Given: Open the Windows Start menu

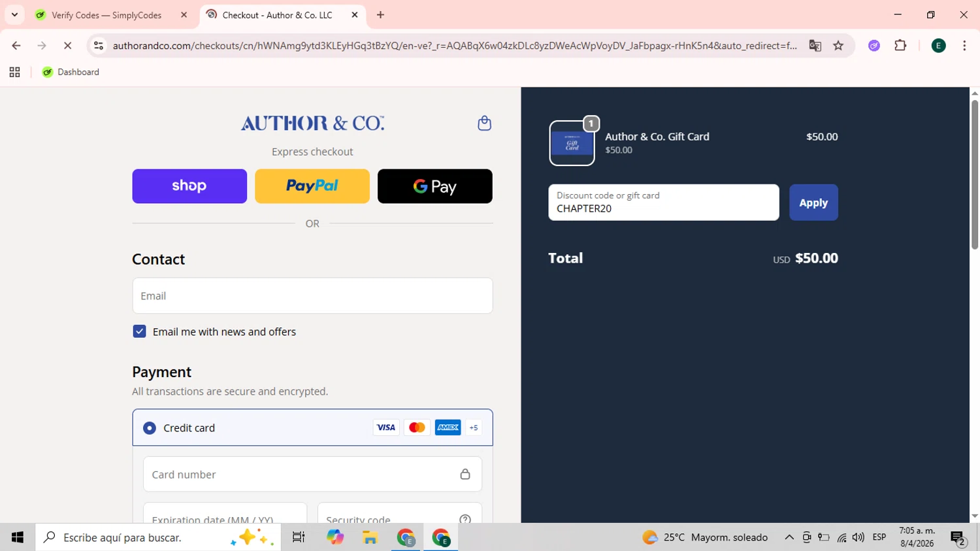Looking at the screenshot, I should tap(18, 537).
